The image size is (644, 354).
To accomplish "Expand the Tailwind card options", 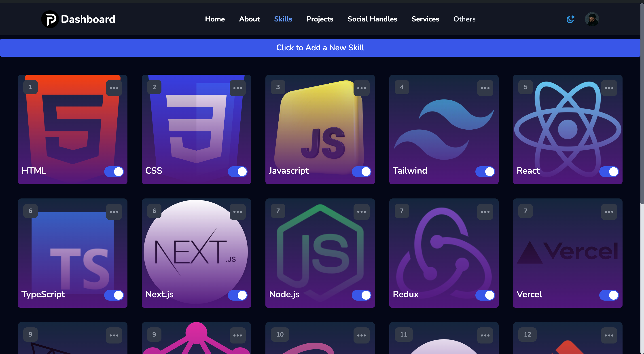I will tap(485, 88).
